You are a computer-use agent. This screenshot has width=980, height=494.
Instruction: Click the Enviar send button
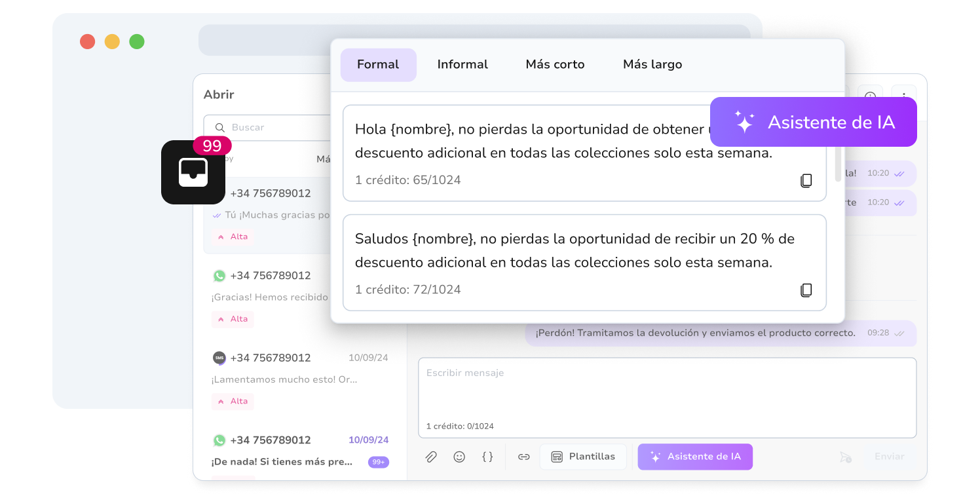889,457
